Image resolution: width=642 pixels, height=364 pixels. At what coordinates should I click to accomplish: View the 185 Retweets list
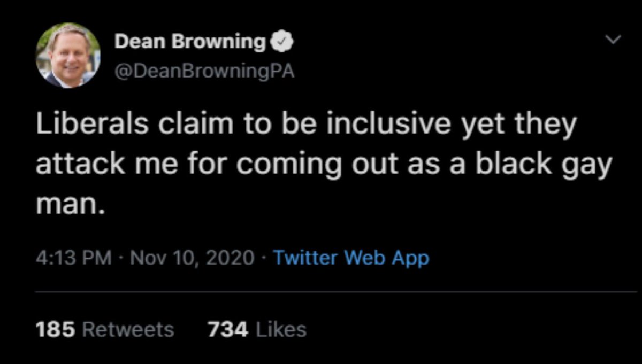[x=105, y=329]
